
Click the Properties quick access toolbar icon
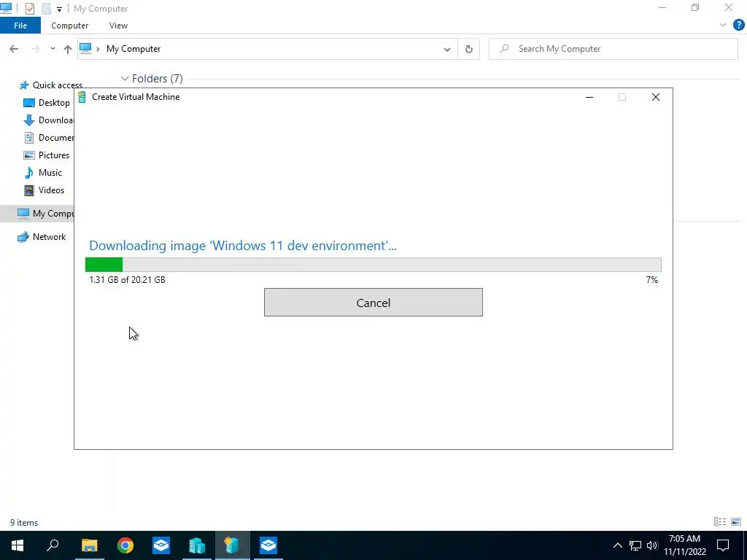[x=29, y=9]
